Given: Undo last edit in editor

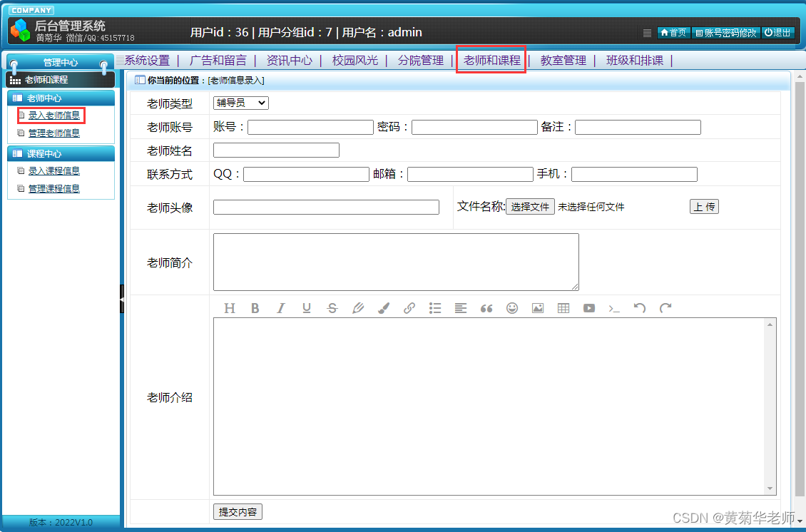Looking at the screenshot, I should pyautogui.click(x=640, y=308).
